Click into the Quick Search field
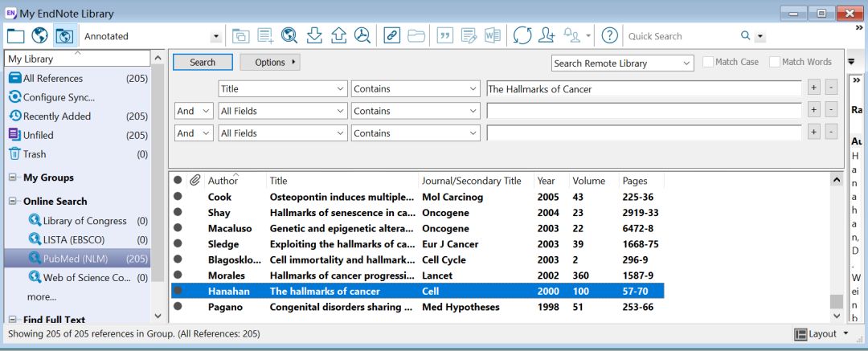The height and width of the screenshot is (351, 868). [x=681, y=36]
